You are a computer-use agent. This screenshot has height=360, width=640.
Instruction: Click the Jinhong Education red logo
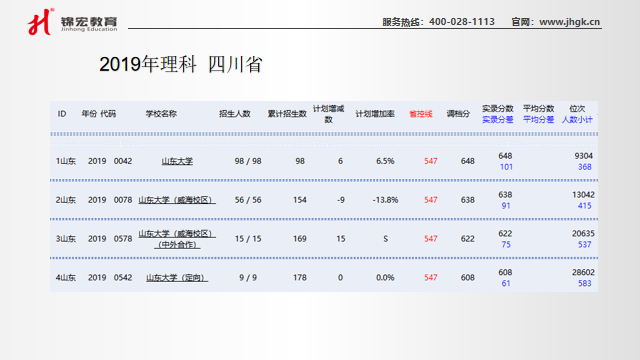(41, 22)
